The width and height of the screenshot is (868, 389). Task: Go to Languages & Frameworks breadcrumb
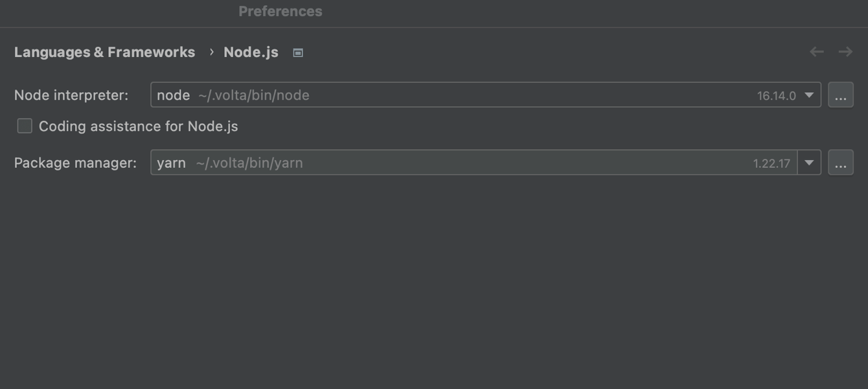(x=104, y=53)
